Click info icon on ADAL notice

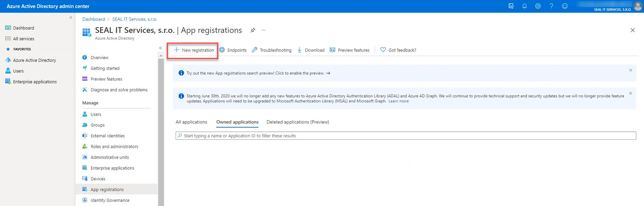[181, 96]
